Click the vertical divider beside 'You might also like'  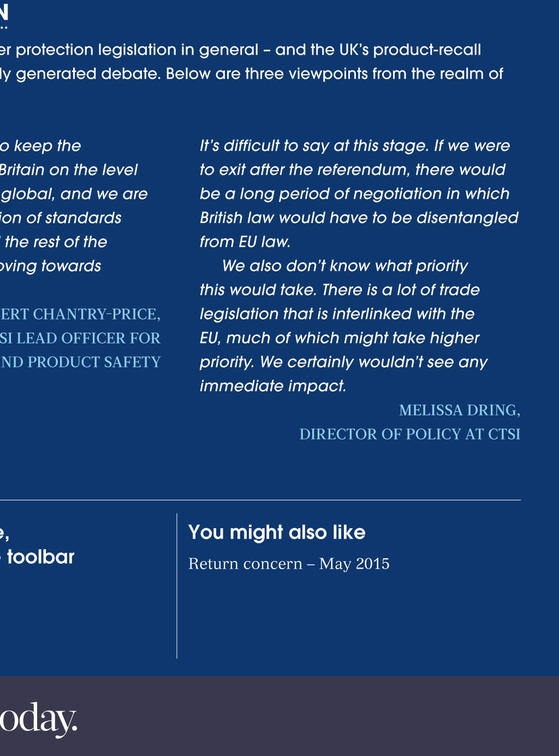click(177, 586)
